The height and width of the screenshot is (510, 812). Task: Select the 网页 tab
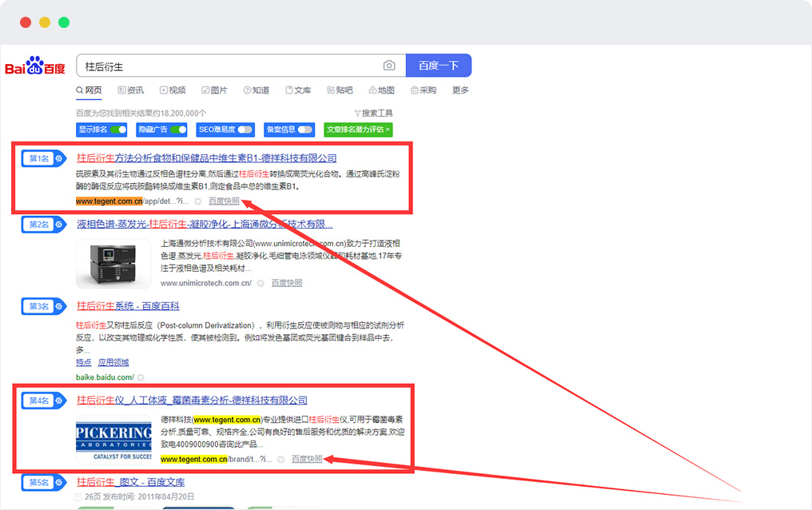click(x=89, y=90)
